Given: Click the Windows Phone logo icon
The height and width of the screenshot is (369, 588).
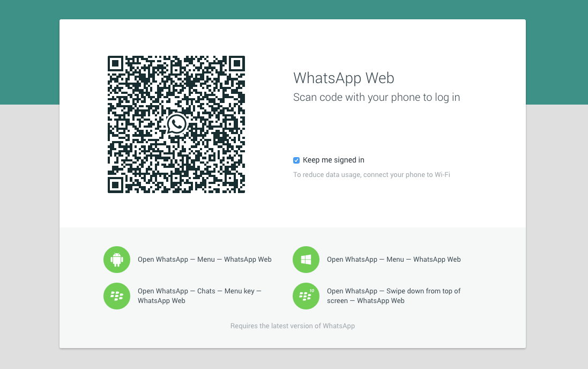Looking at the screenshot, I should (306, 260).
